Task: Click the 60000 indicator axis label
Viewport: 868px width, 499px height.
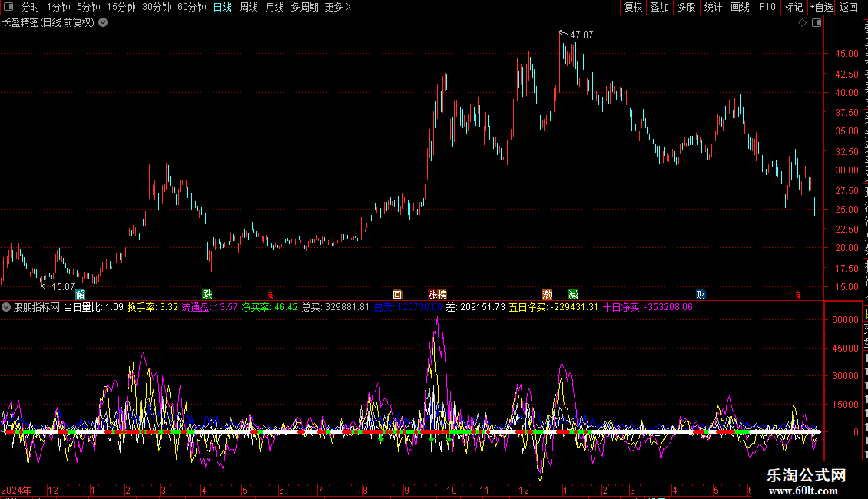Action: 845,320
